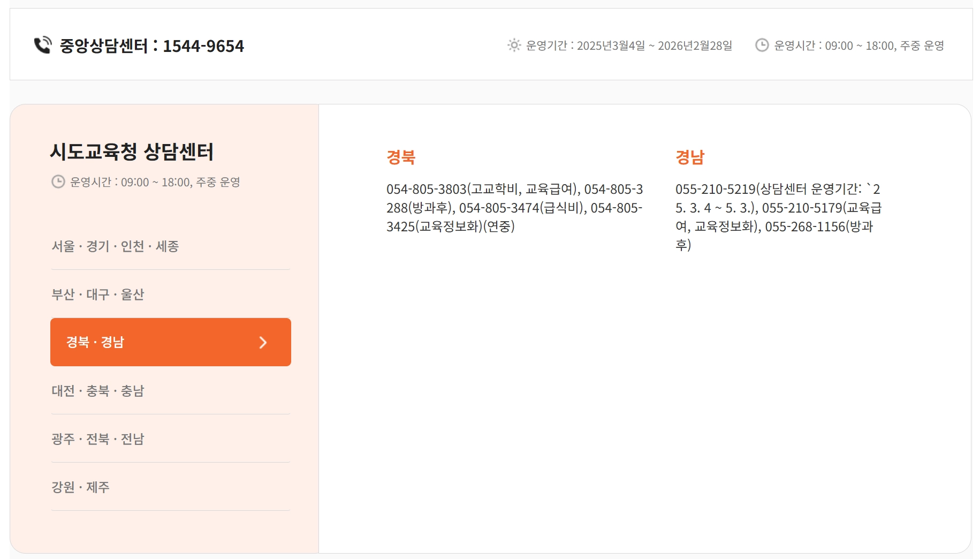The image size is (980, 559).
Task: Select the 서울 · 경기 · 인천 · 세종 tab
Action: point(171,246)
